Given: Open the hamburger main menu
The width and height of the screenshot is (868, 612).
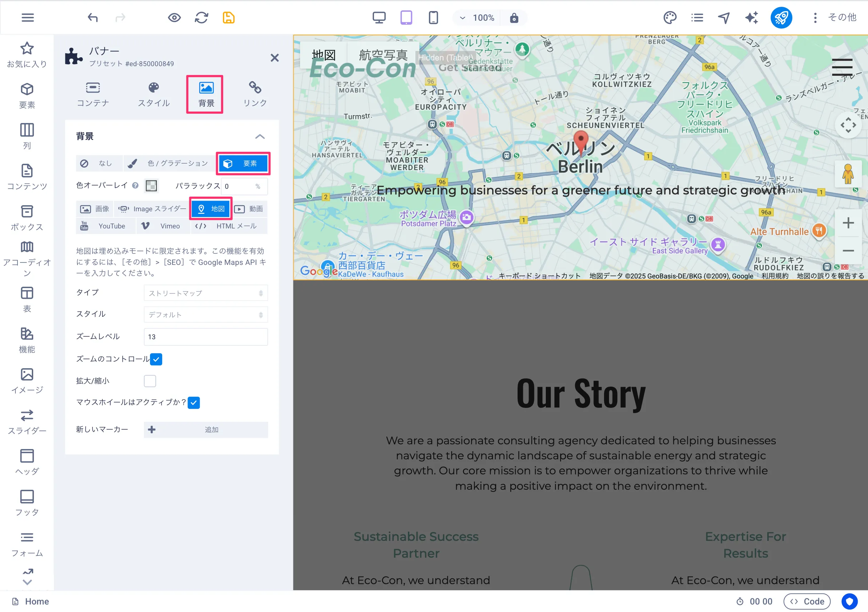Looking at the screenshot, I should pyautogui.click(x=28, y=18).
